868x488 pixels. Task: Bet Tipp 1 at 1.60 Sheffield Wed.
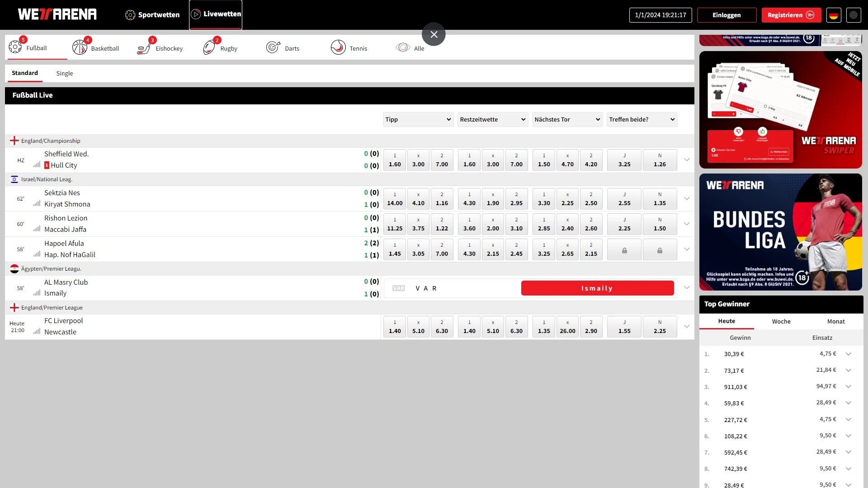(395, 160)
